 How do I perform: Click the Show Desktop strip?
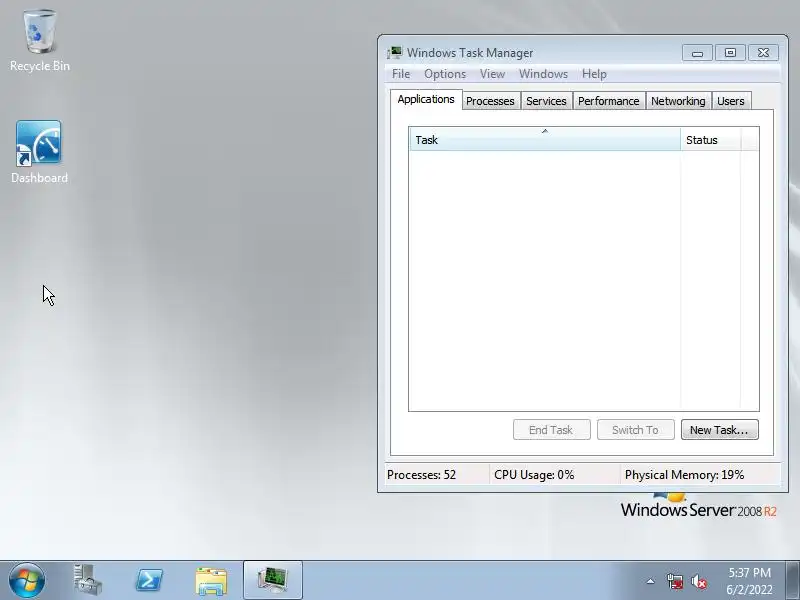(x=792, y=580)
